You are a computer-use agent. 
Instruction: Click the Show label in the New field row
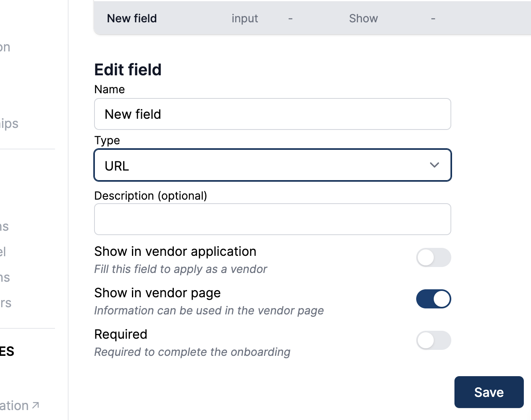pyautogui.click(x=363, y=18)
